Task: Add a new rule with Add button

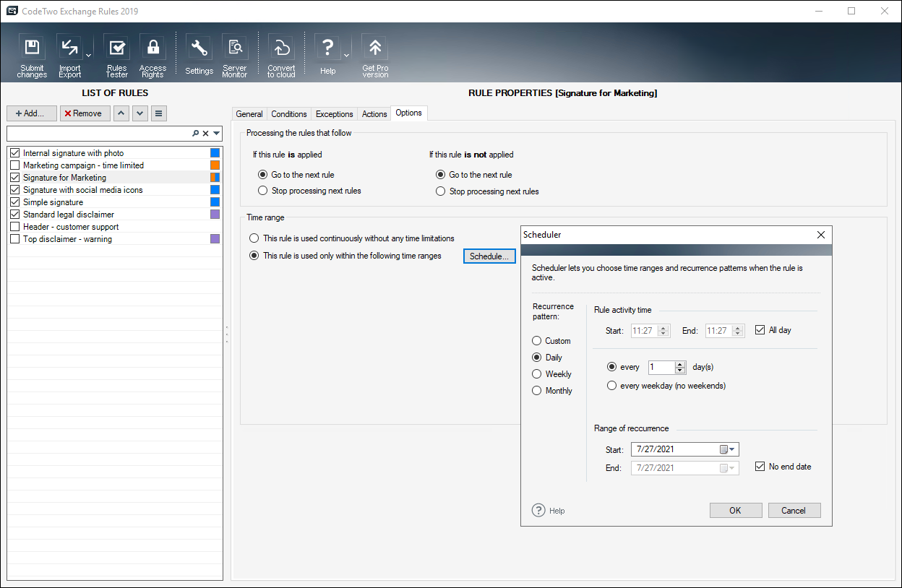Action: point(32,113)
